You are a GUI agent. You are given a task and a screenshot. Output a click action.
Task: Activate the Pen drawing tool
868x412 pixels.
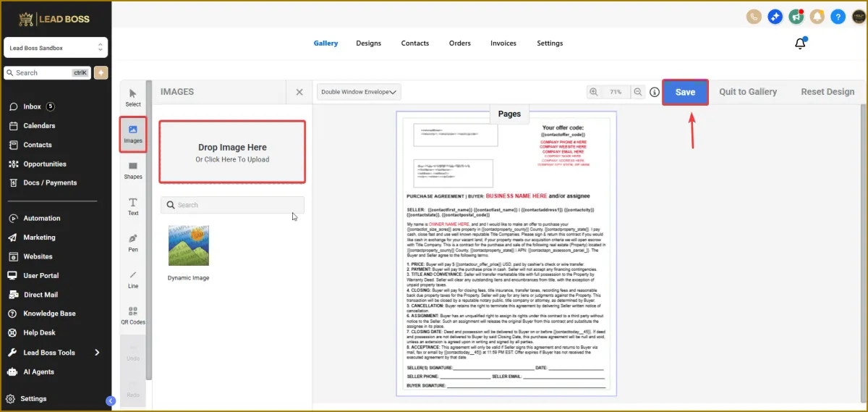133,243
